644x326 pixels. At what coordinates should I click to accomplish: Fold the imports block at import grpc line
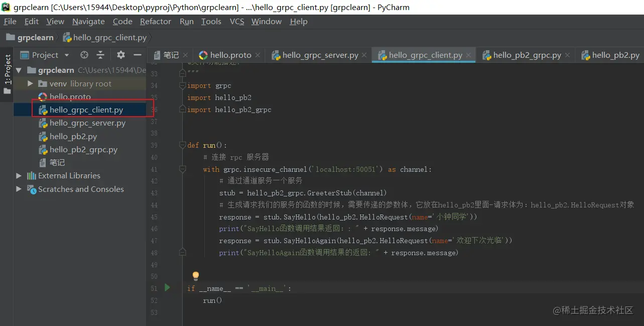(x=183, y=86)
